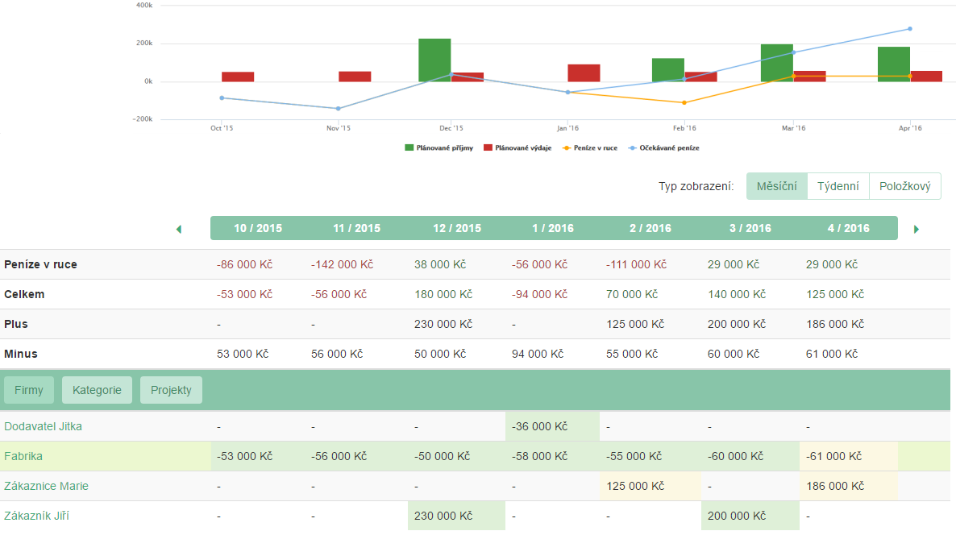956x560 pixels.
Task: Click the green Dec '15 income bar
Action: pyautogui.click(x=434, y=60)
